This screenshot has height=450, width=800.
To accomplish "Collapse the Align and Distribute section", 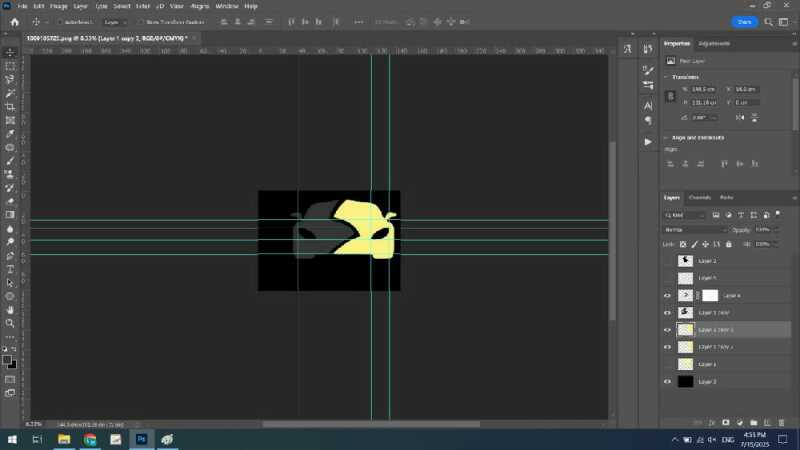I will click(666, 138).
